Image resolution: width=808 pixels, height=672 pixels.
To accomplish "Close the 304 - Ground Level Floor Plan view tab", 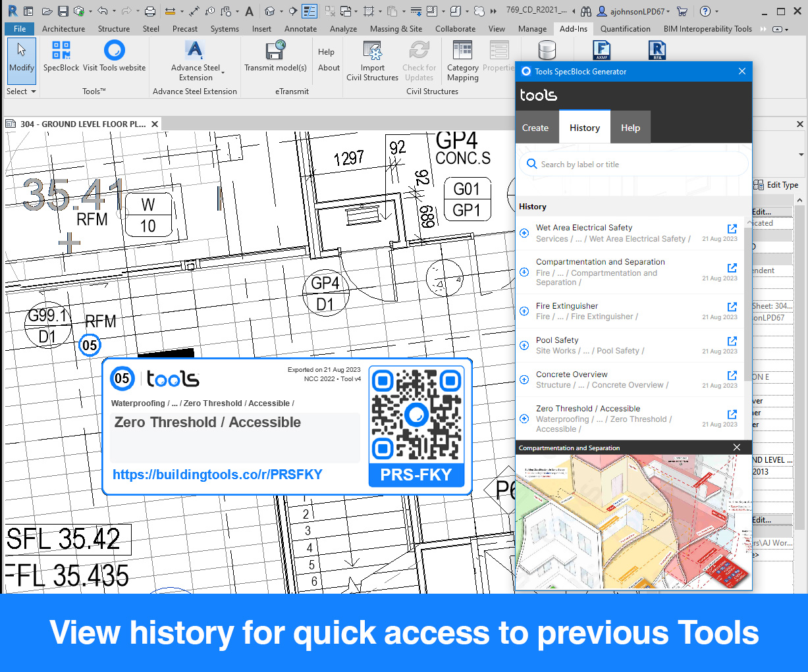I will coord(155,124).
